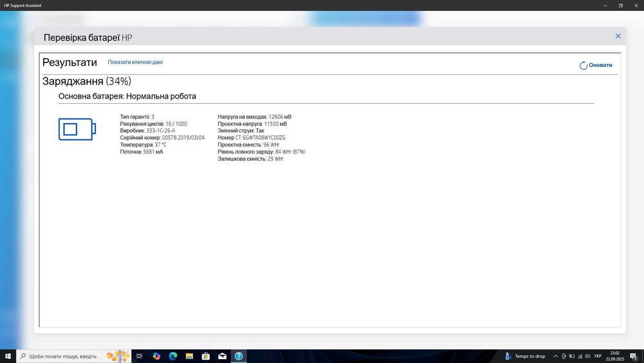The width and height of the screenshot is (644, 363).
Task: Open Microsoft Store from the taskbar
Action: (x=206, y=356)
